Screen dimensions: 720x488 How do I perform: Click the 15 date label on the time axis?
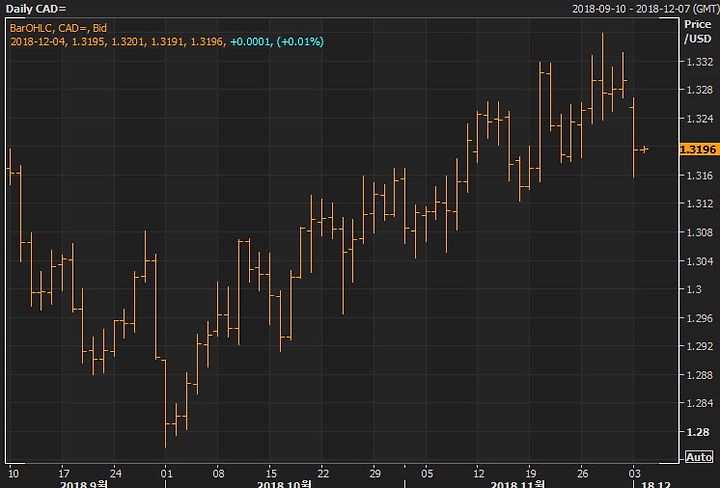(271, 473)
